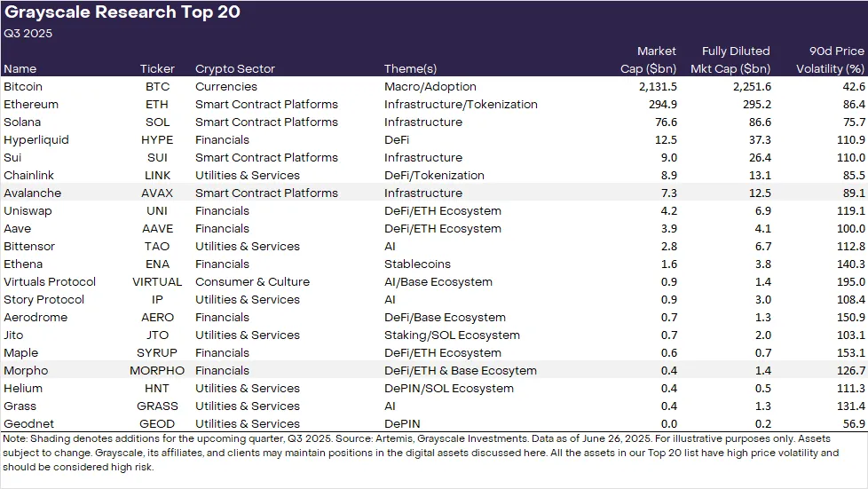Screen dimensions: 868x489
Task: Click the MORPHO ticker in shaded row
Action: click(x=157, y=370)
